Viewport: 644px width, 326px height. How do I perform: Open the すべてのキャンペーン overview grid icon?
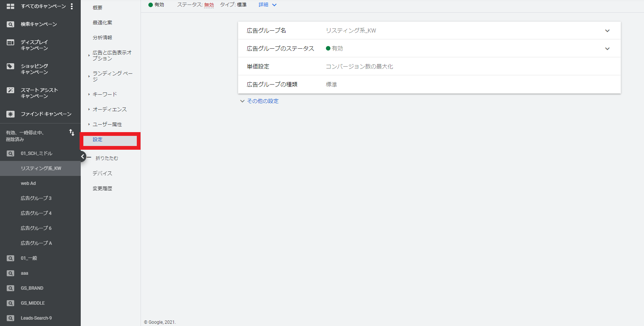click(10, 6)
